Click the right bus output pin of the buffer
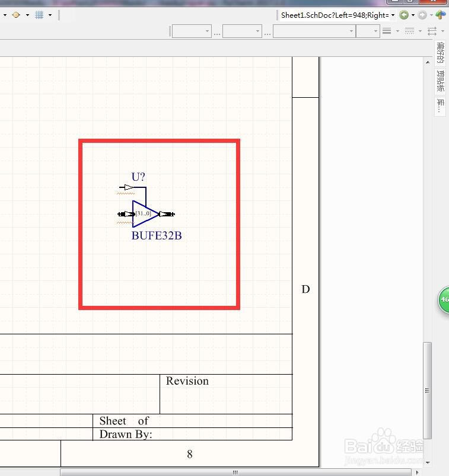Image resolution: width=449 pixels, height=476 pixels. 167,214
